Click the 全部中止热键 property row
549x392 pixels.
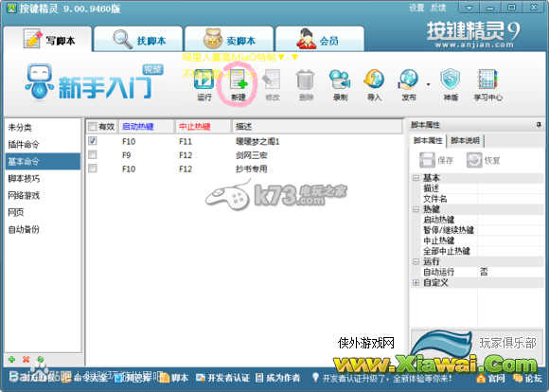(x=482, y=251)
